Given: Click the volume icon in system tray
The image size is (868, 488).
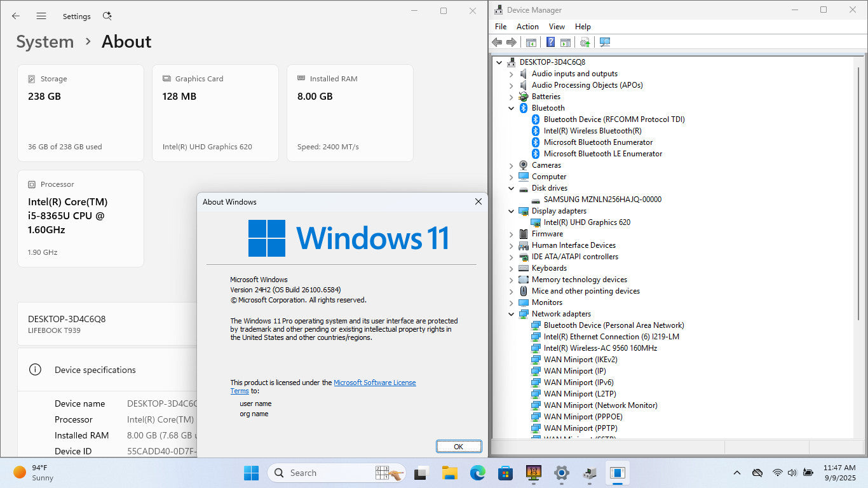Looking at the screenshot, I should [x=792, y=473].
